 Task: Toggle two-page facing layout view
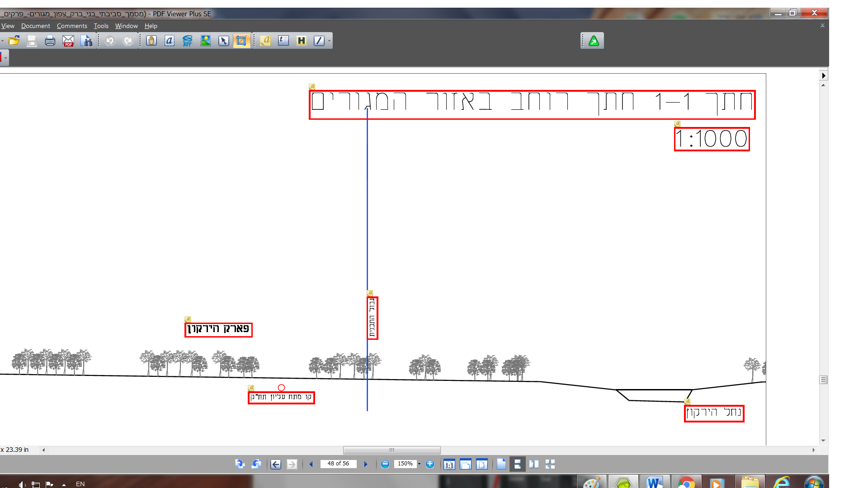[x=534, y=464]
